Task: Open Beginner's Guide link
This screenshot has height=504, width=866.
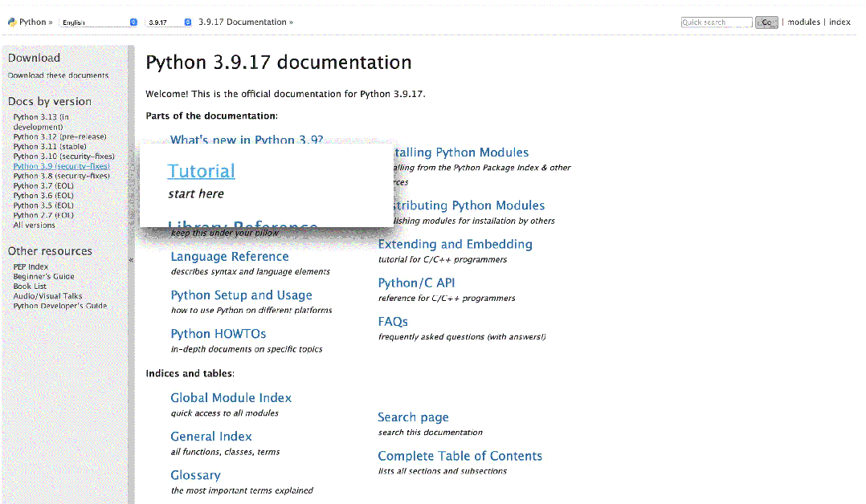Action: (x=43, y=277)
